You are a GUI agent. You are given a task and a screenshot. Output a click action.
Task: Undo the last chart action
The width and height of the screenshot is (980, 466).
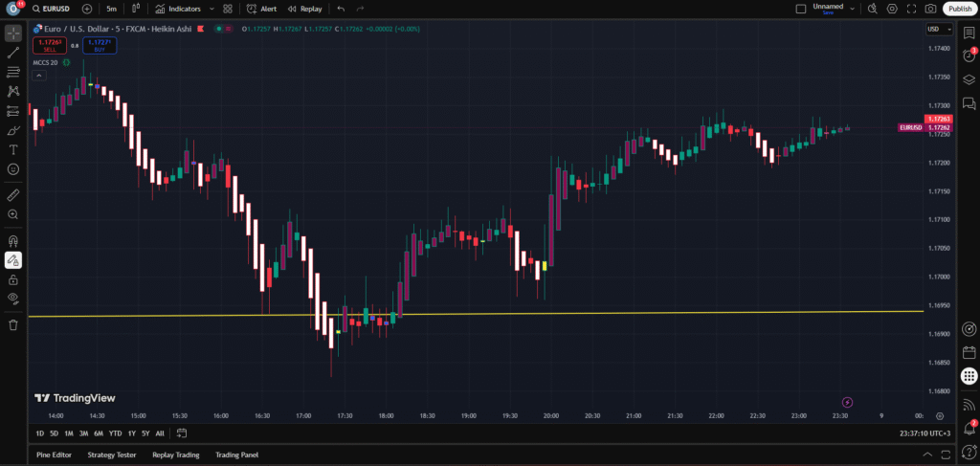[x=341, y=9]
